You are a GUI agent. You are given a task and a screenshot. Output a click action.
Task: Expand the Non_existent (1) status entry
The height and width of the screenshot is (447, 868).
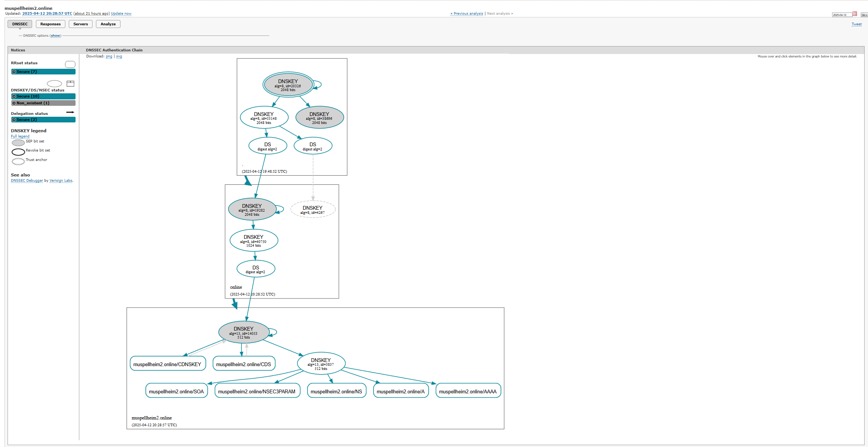coord(43,103)
